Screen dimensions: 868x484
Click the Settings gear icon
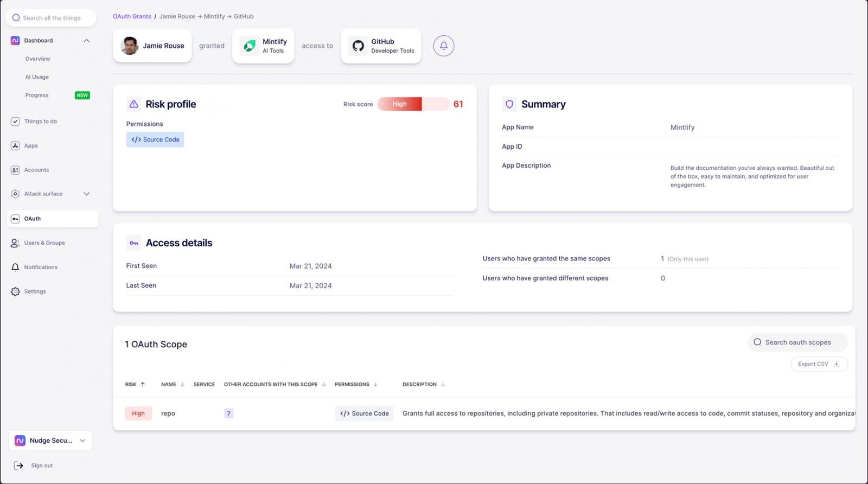tap(15, 291)
